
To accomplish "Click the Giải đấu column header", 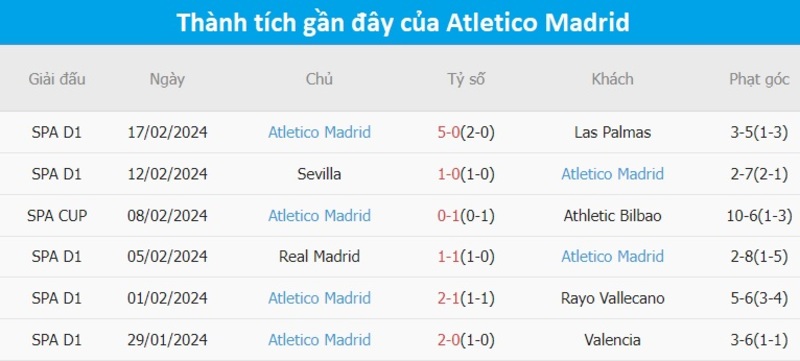I will click(x=57, y=80).
